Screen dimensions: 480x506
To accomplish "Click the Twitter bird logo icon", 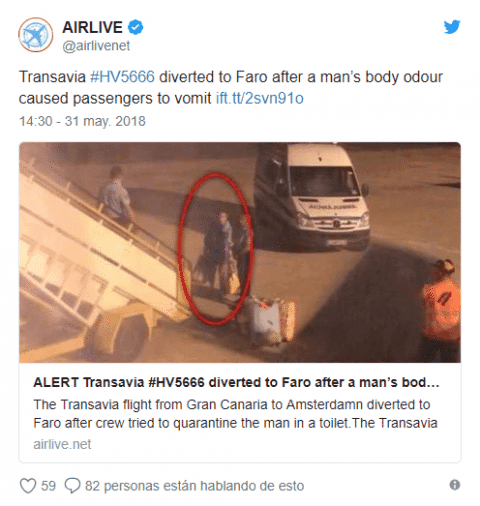I will click(x=452, y=27).
